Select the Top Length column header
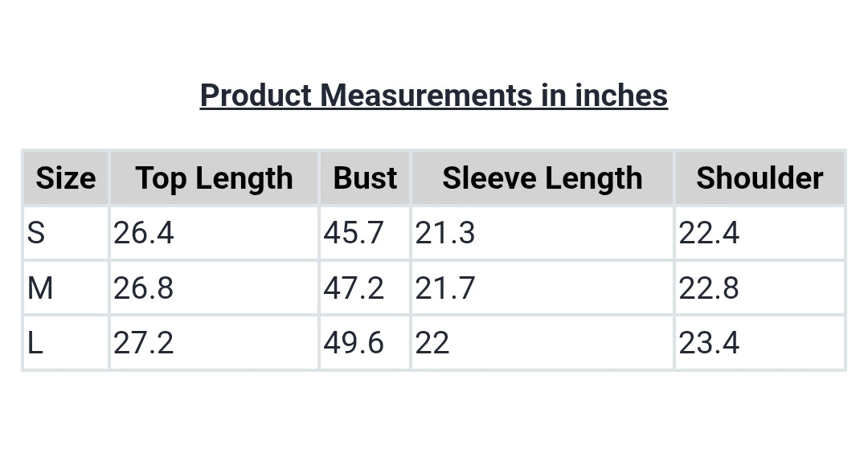Viewport: 868px width, 461px height. tap(215, 178)
